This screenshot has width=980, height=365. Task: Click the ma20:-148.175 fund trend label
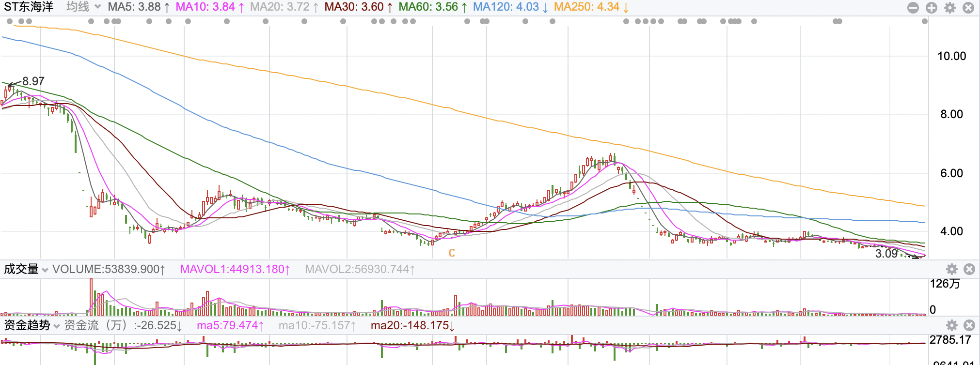(x=412, y=325)
